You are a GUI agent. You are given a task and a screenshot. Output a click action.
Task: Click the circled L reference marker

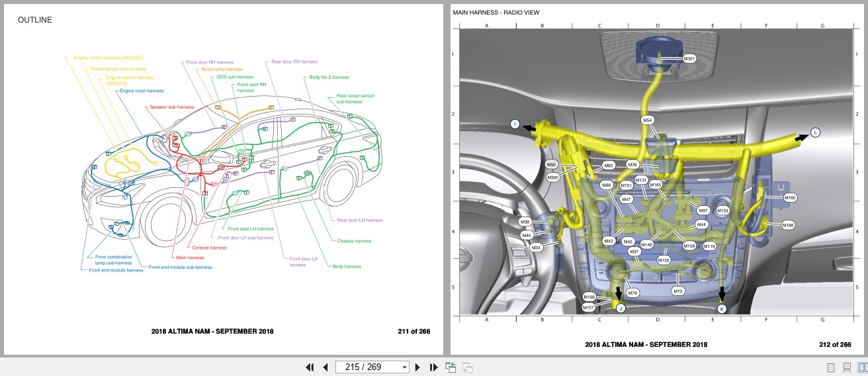point(815,132)
